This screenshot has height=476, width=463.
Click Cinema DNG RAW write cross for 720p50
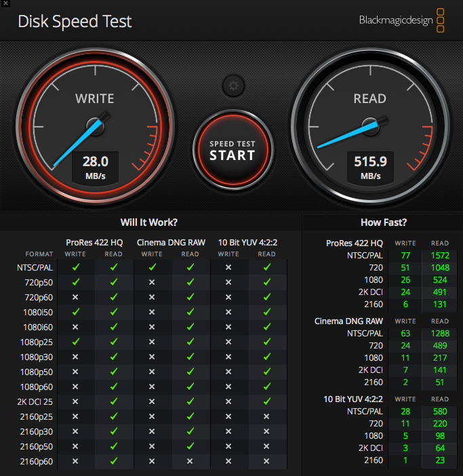pyautogui.click(x=152, y=282)
